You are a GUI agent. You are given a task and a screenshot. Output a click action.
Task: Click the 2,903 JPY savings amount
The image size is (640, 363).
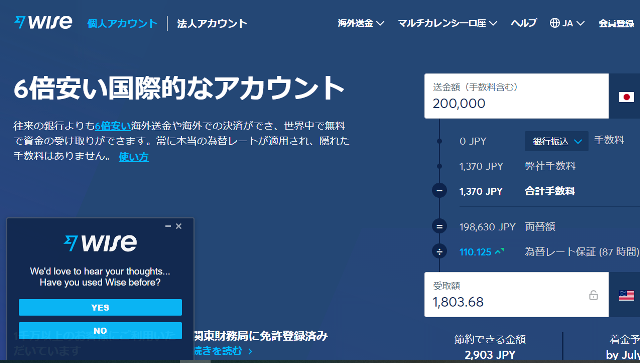(489, 355)
